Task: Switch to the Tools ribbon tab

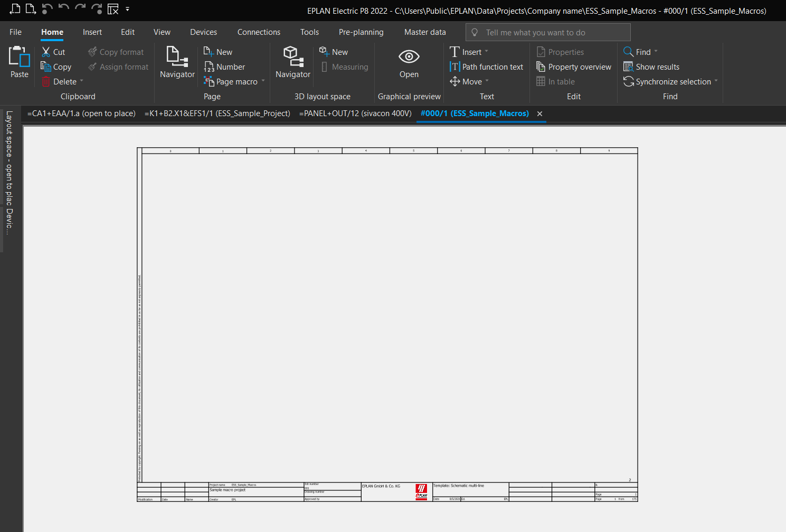Action: tap(309, 32)
